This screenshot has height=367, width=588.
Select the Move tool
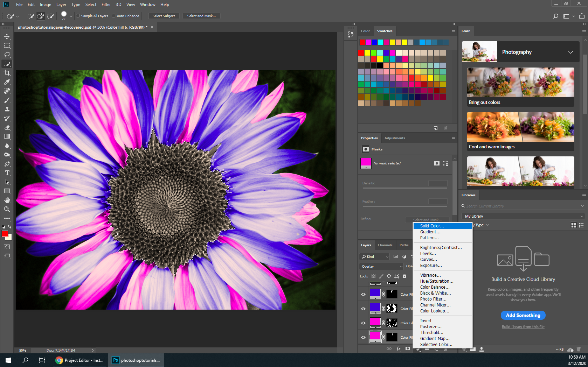point(7,36)
